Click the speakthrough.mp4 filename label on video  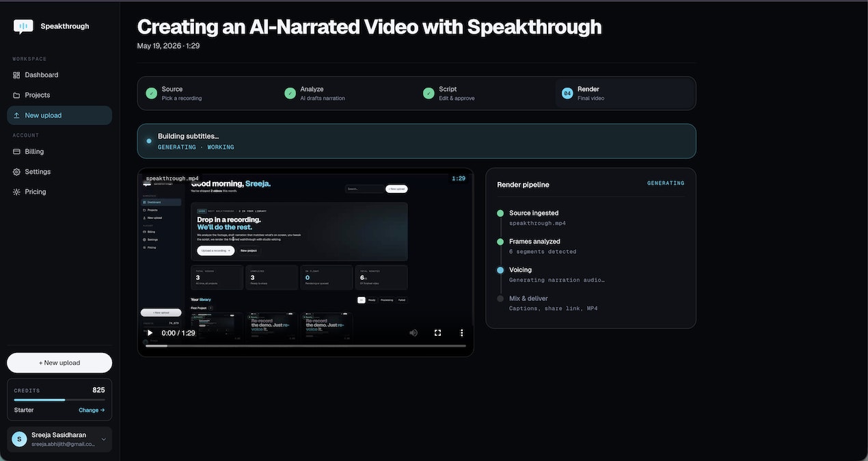coord(172,179)
